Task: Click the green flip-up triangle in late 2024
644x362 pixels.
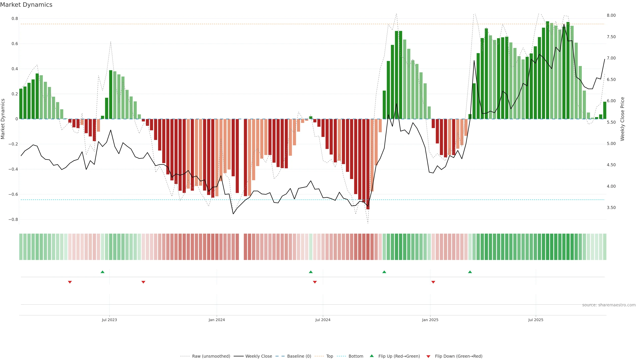Action: click(x=384, y=272)
